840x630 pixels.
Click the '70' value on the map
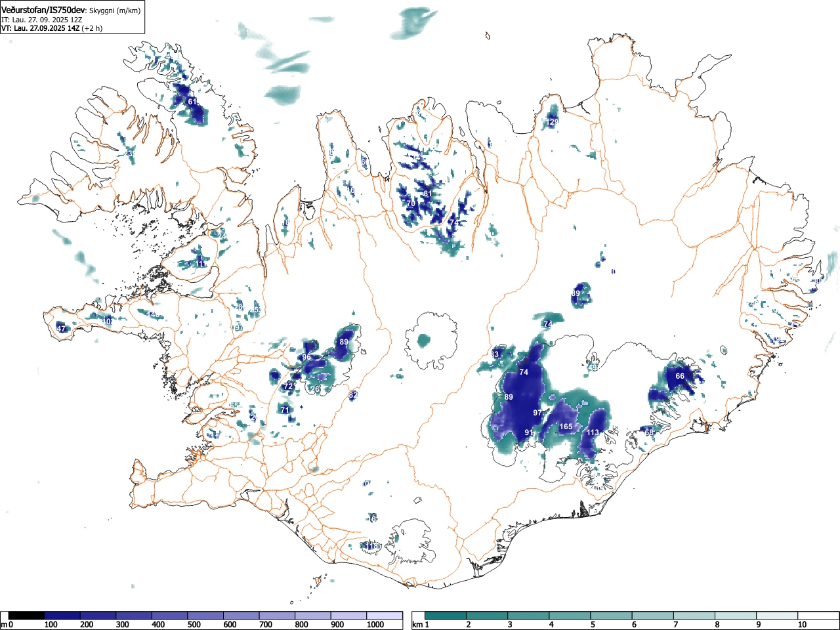411,204
